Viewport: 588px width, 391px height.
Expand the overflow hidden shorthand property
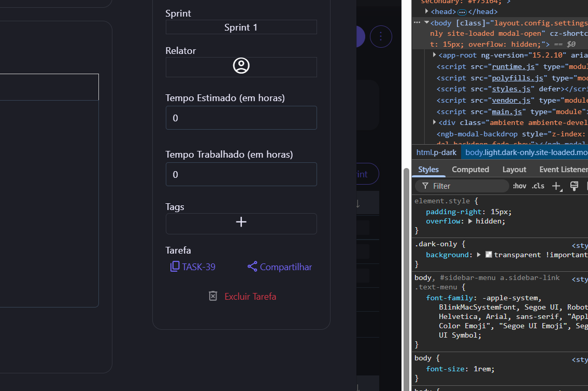tap(470, 221)
